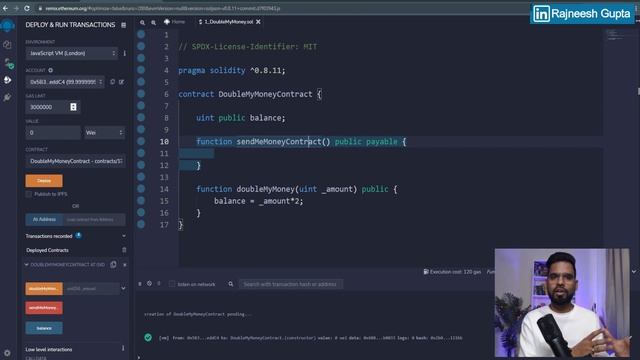
Task: Expand the terminal panel chevron
Action: coord(634,271)
